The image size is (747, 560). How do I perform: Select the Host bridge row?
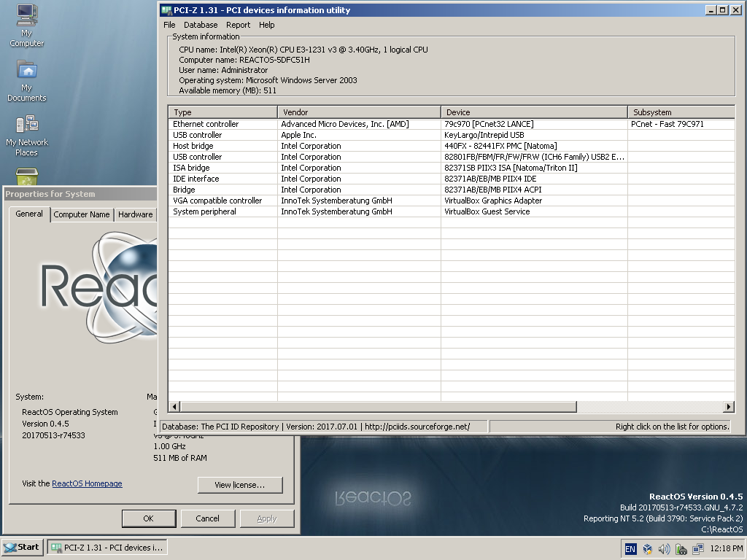point(451,146)
